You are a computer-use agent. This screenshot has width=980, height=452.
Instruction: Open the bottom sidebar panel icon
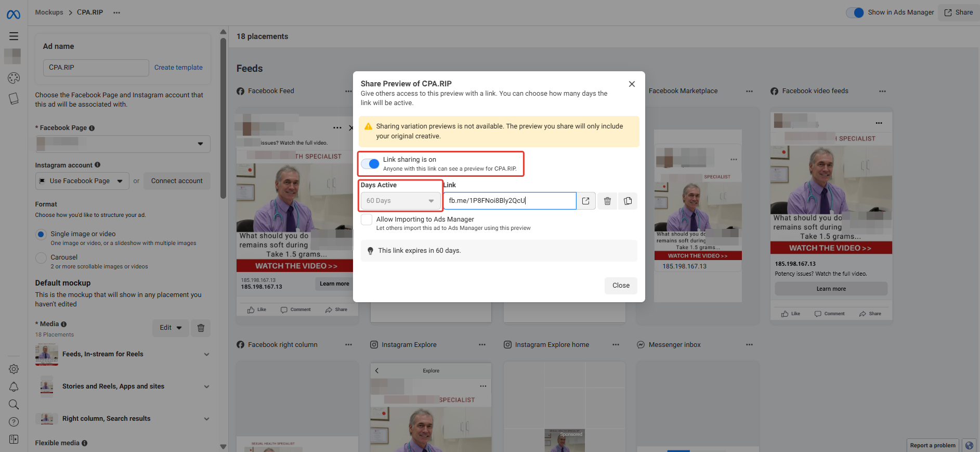pos(14,440)
